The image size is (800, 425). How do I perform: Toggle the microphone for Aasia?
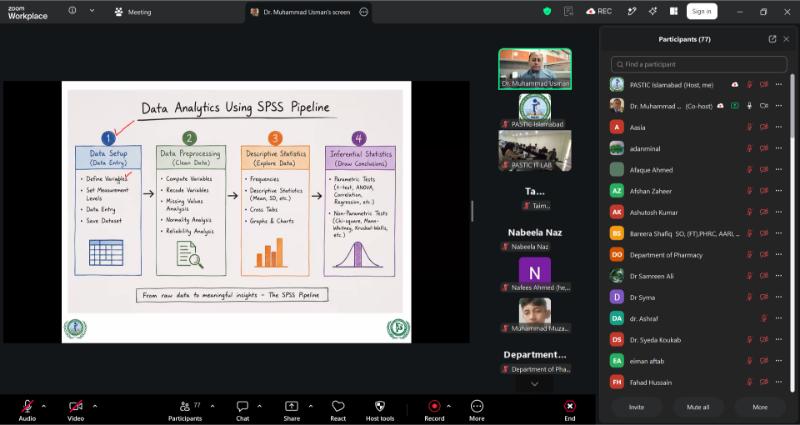point(749,128)
